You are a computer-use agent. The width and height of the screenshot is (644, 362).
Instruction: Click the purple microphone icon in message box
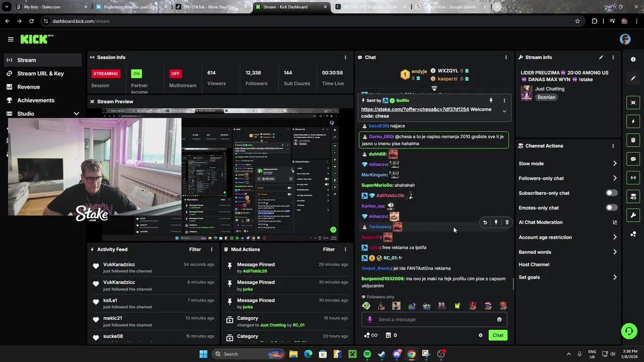370,319
